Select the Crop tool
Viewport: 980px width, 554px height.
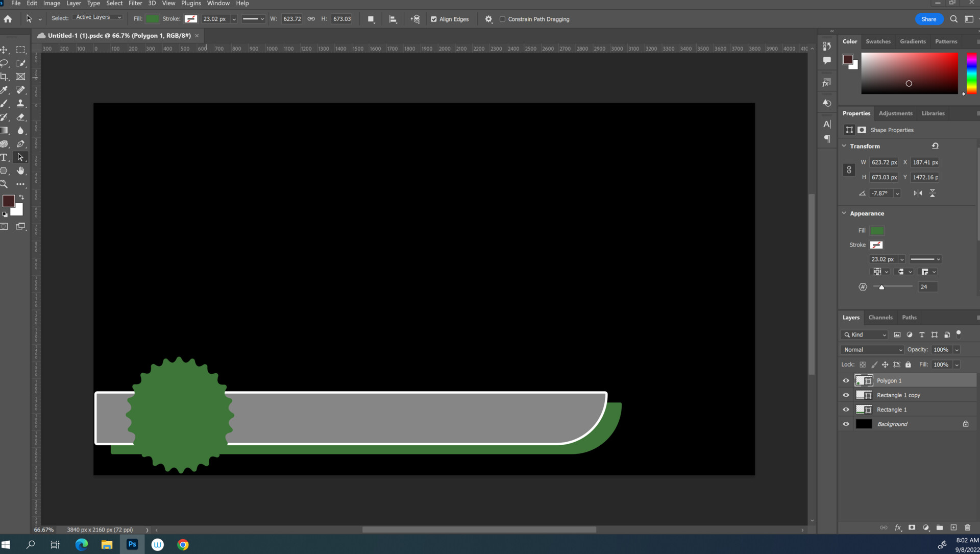tap(4, 77)
